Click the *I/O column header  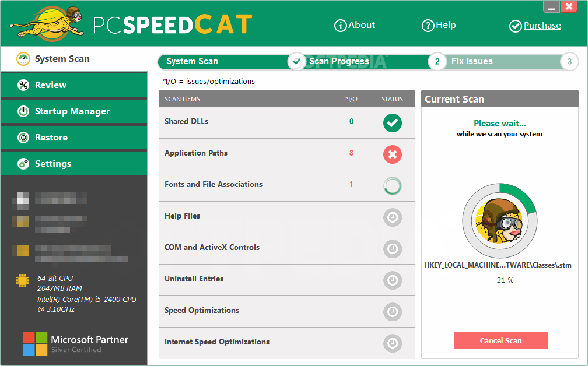(351, 99)
